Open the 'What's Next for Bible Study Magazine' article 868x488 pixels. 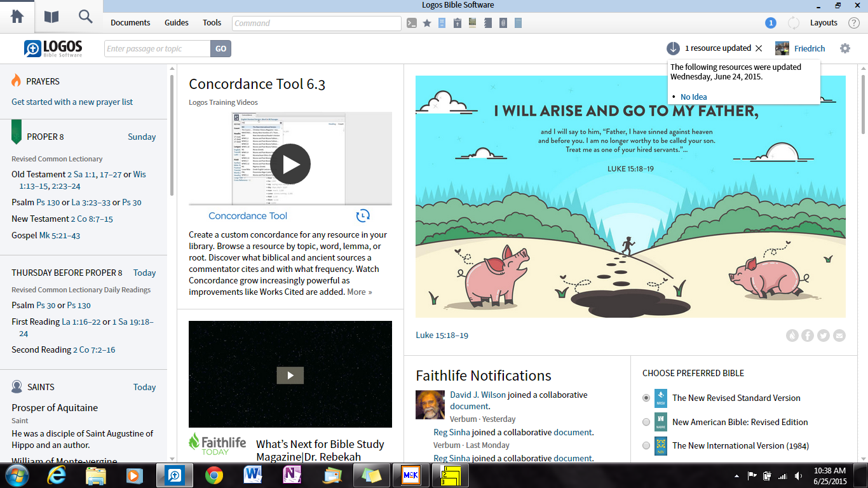pyautogui.click(x=320, y=451)
